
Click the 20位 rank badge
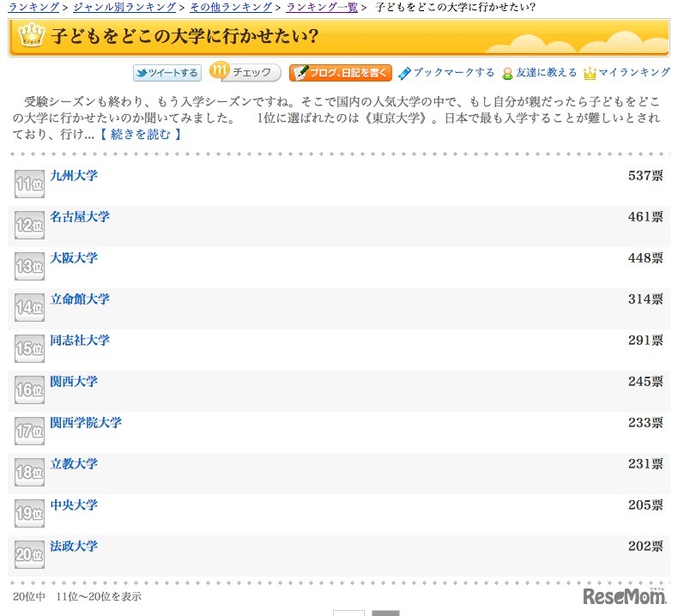coord(29,554)
